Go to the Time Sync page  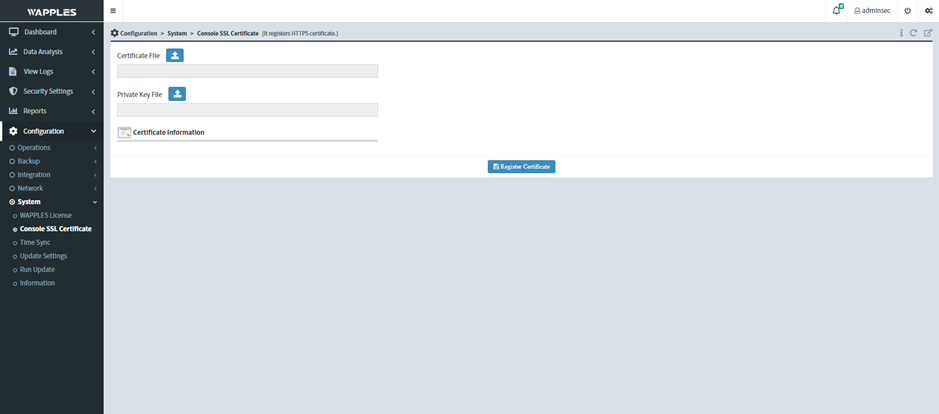click(35, 242)
